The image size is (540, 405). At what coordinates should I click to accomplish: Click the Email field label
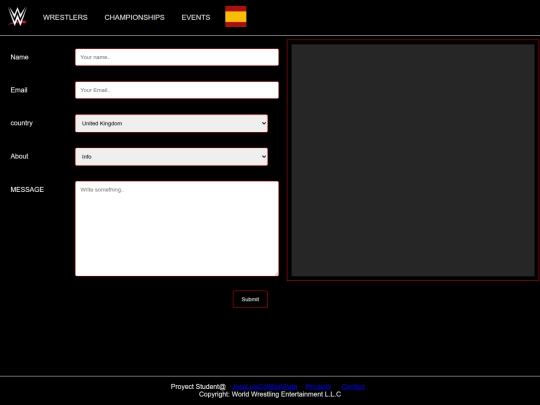coord(19,90)
